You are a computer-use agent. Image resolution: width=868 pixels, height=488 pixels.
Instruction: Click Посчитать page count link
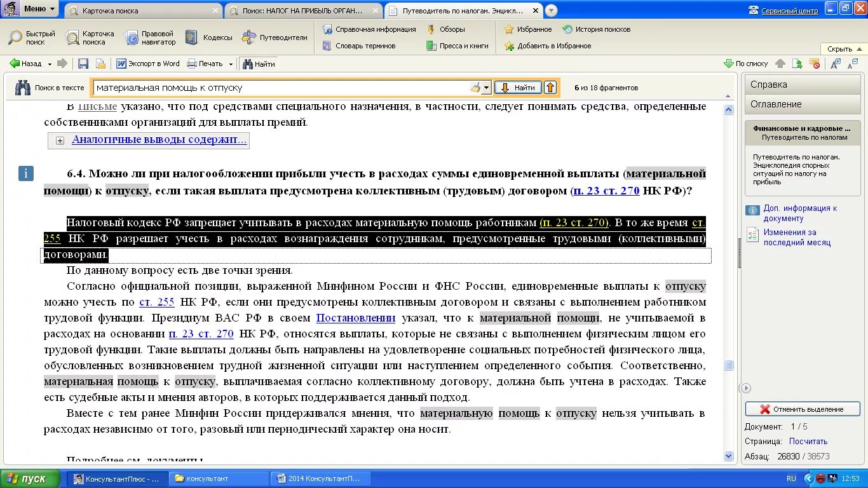[x=808, y=441]
